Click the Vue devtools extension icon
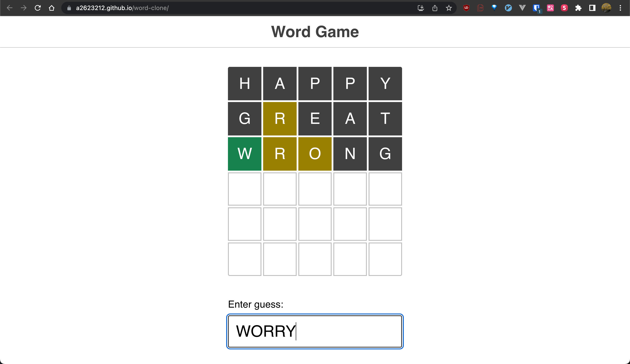This screenshot has height=364, width=630. pos(522,8)
